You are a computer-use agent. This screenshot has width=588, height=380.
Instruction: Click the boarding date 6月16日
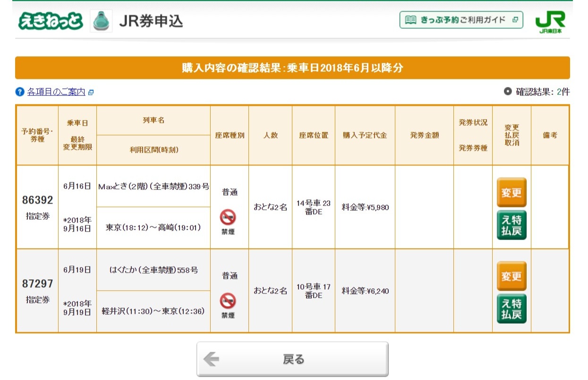[x=77, y=186]
